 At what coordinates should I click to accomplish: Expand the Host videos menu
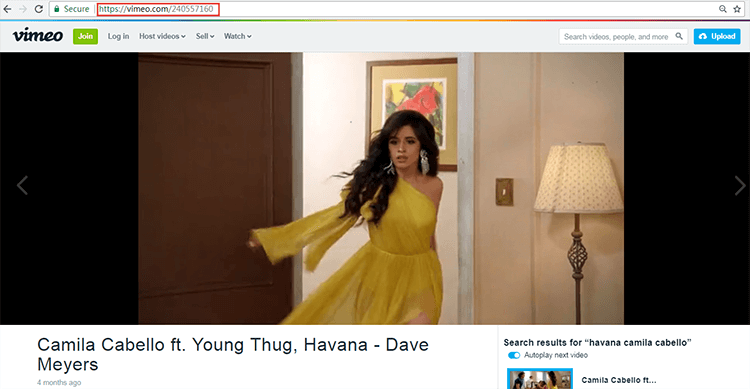point(162,36)
